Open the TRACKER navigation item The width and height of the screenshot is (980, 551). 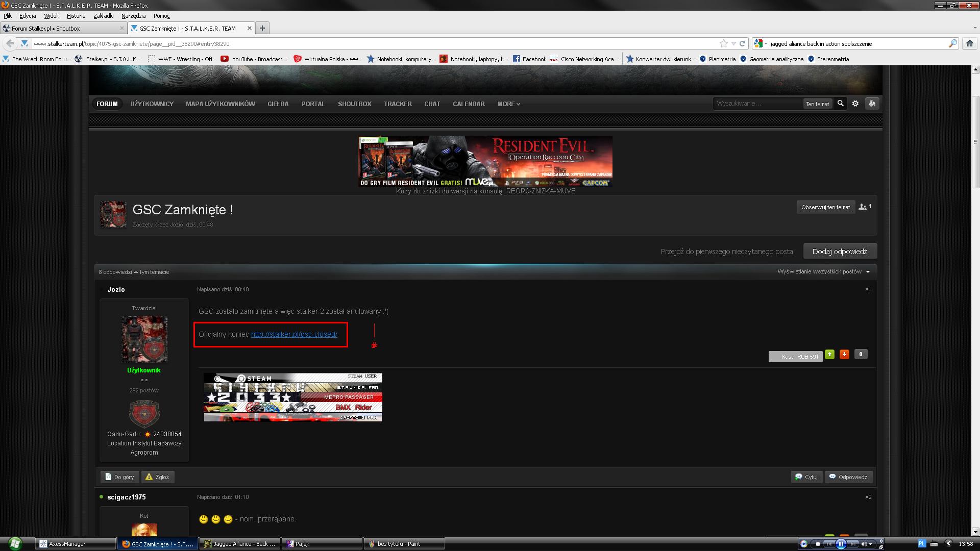click(x=398, y=104)
